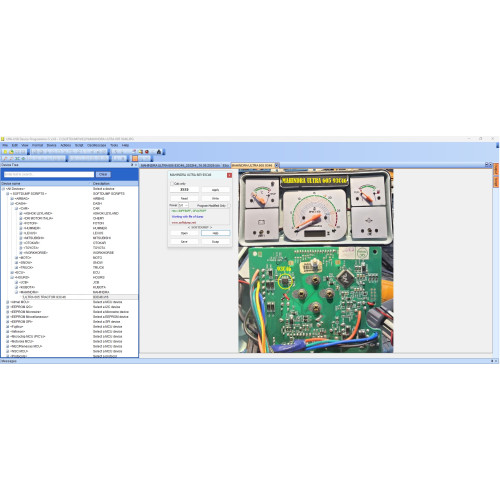This screenshot has height=500, width=500.
Task: Click the device search input field
Action: tap(49, 174)
